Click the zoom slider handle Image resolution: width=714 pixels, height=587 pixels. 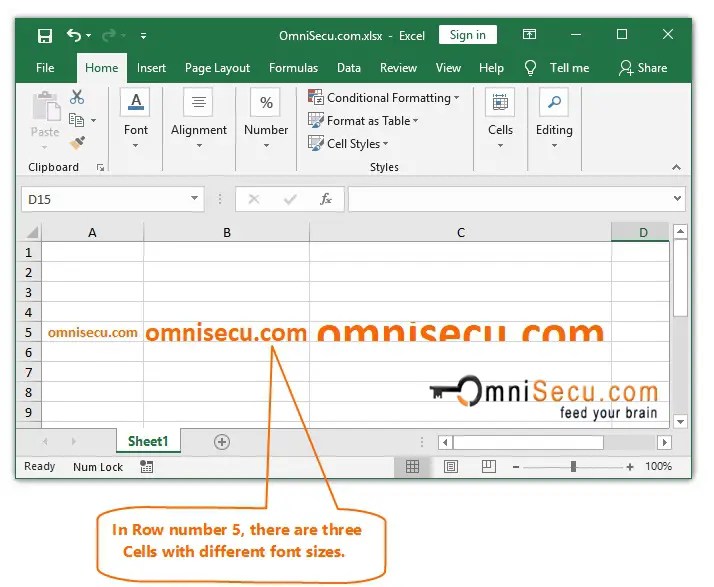(x=573, y=466)
